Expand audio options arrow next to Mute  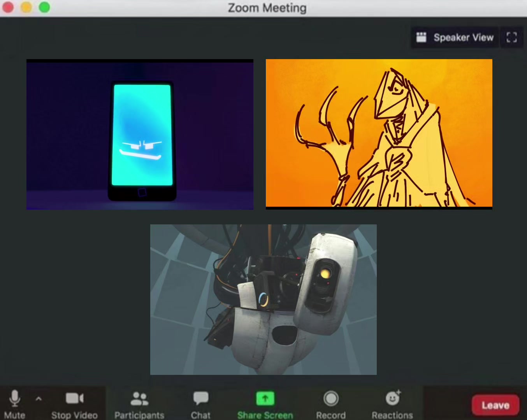click(39, 399)
